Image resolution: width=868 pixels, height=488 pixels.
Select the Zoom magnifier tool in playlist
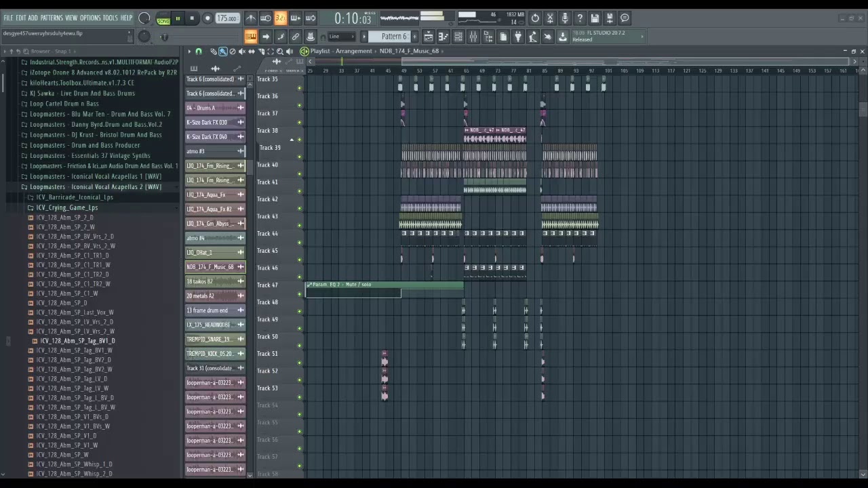pyautogui.click(x=280, y=52)
